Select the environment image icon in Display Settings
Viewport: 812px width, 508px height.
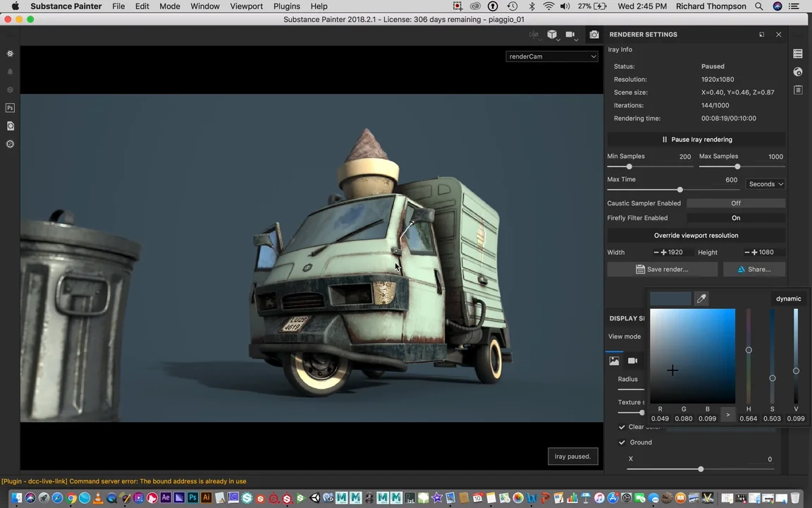point(614,361)
